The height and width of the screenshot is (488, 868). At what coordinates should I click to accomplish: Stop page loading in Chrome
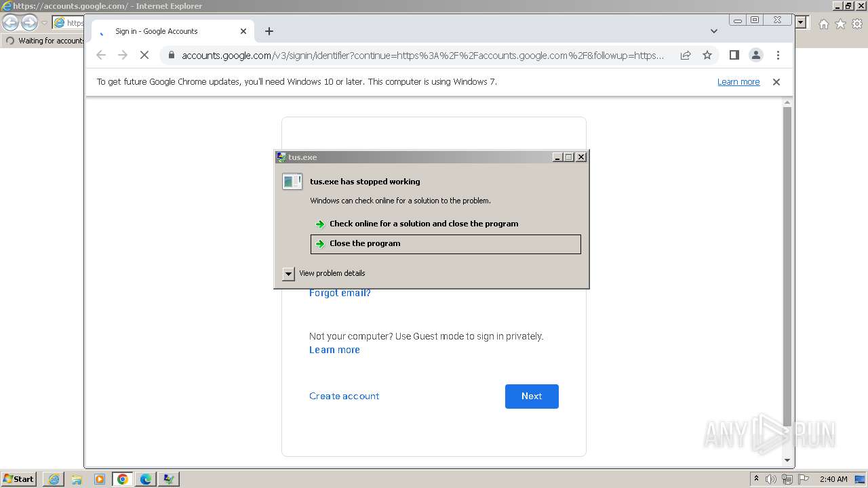tap(144, 55)
